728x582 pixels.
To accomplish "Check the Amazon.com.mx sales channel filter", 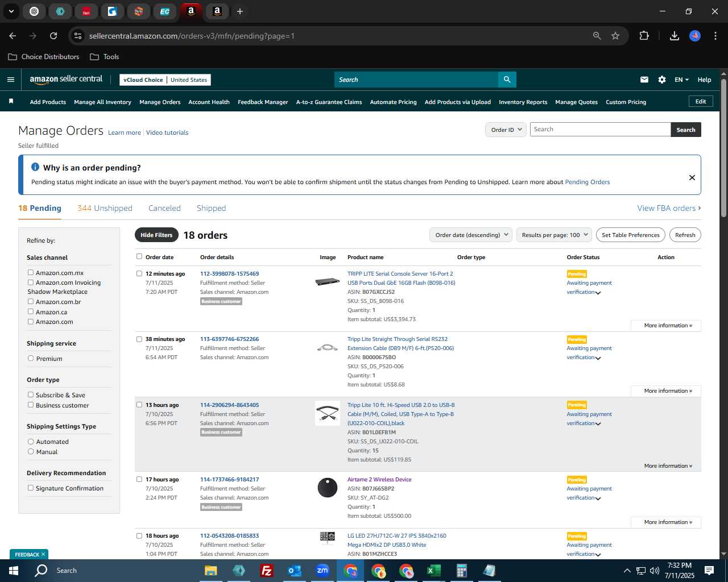I will pyautogui.click(x=31, y=273).
